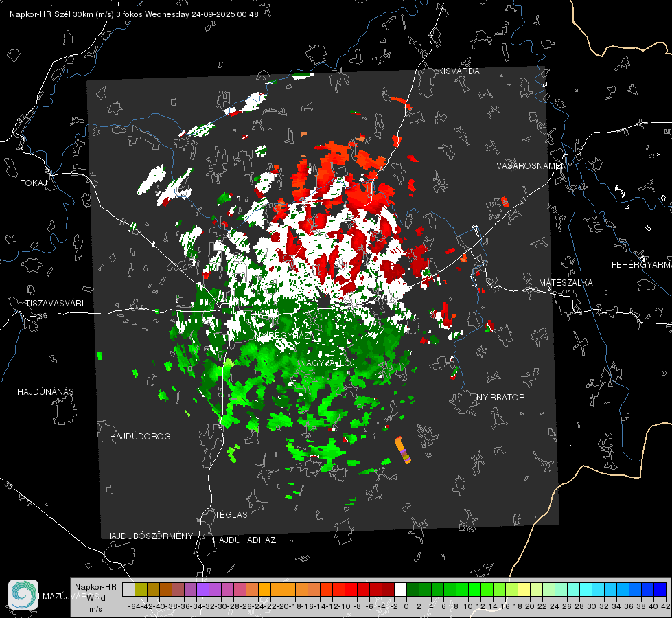Click the TISZAVASVÁRI city label
Screen dimensions: 672x618
tap(55, 304)
